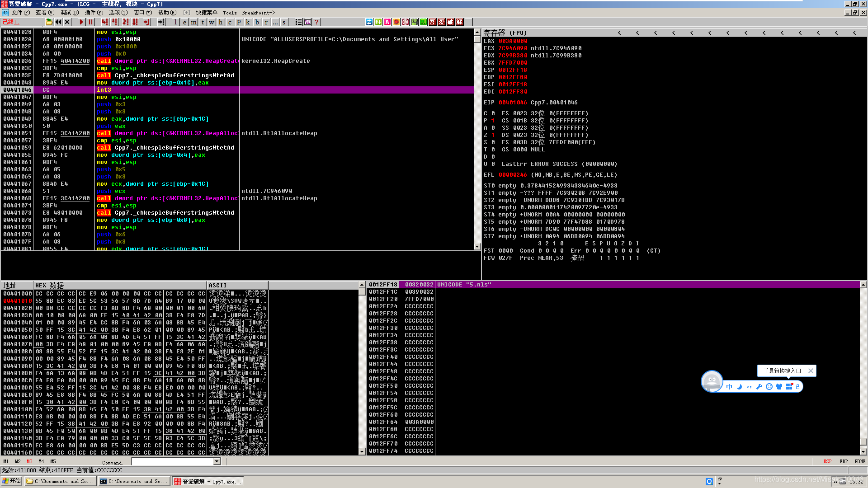The image size is (868, 488).
Task: Pause execution with the pause icon
Action: 90,22
